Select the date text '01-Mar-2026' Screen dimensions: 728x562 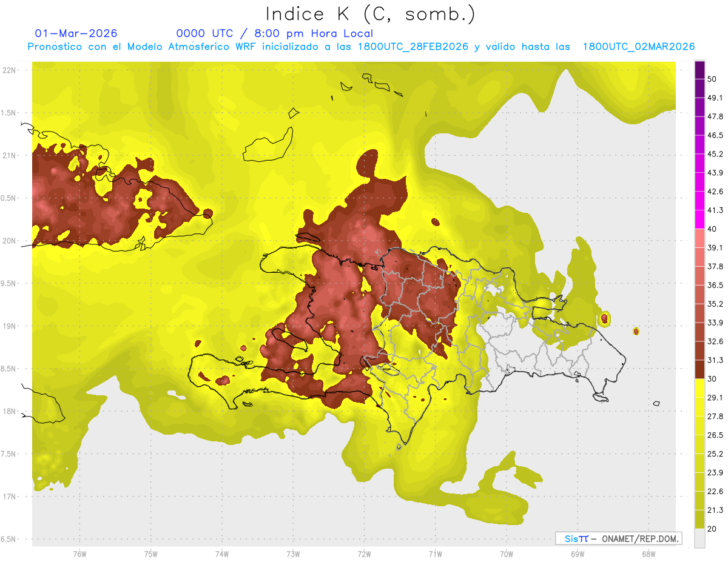pos(76,33)
